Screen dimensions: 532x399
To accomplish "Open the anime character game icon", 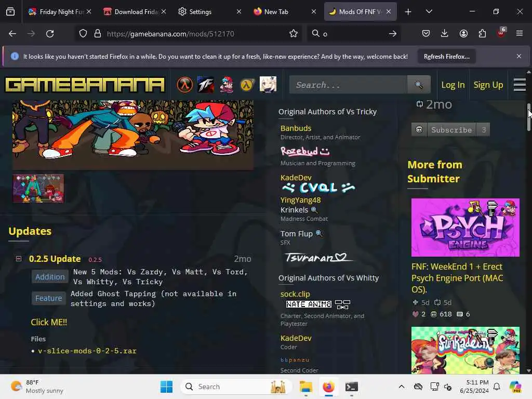I will [x=268, y=85].
